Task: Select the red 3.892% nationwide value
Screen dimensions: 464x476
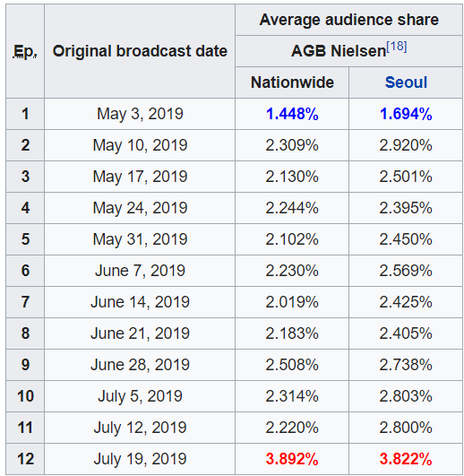Action: click(x=292, y=459)
